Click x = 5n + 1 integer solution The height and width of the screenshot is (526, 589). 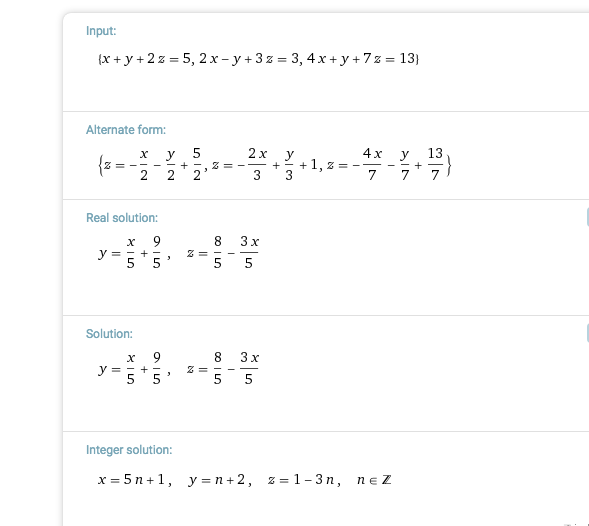point(131,480)
